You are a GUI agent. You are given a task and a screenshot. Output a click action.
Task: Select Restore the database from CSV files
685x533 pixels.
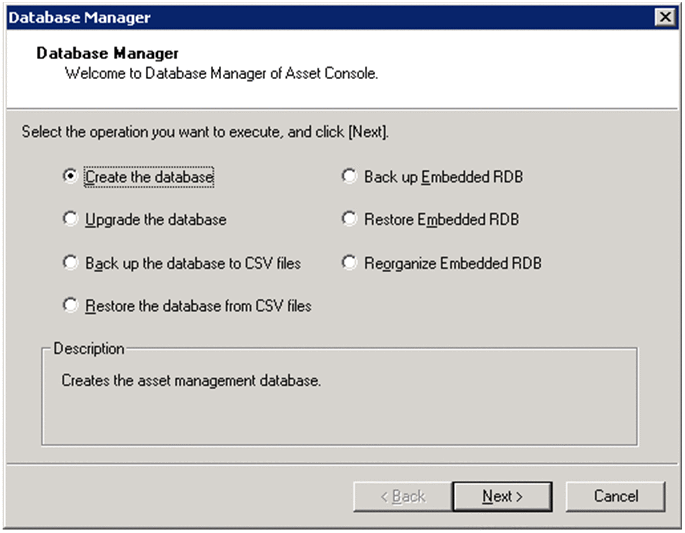198,305
